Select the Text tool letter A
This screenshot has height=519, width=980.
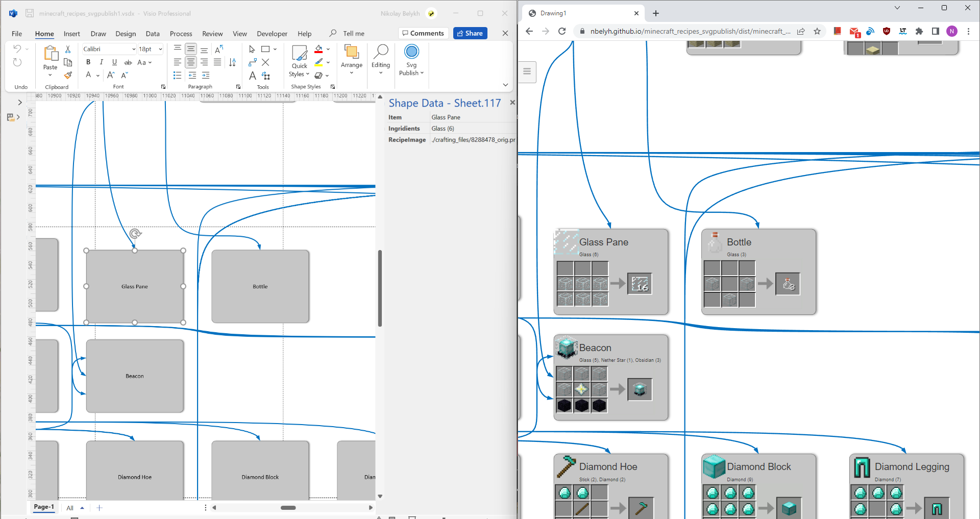(252, 76)
